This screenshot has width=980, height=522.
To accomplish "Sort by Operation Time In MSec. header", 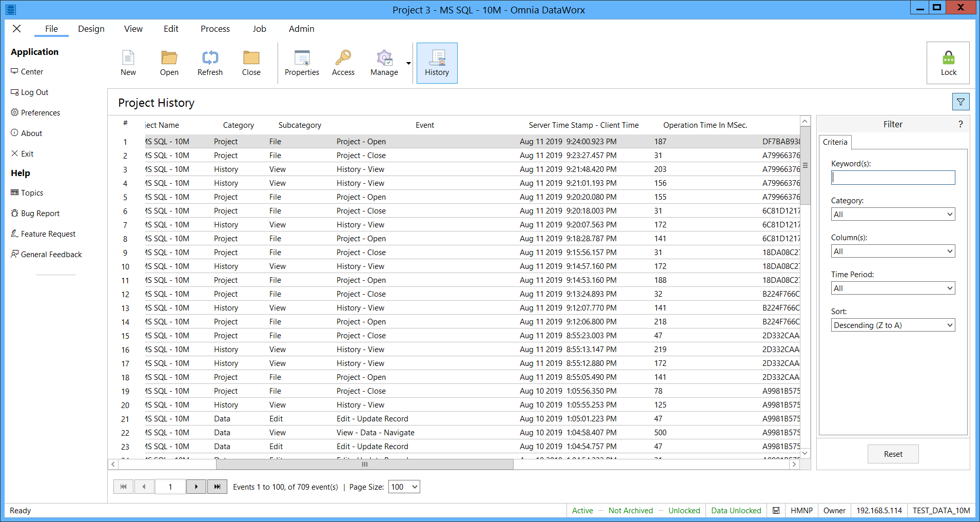I will [x=705, y=125].
